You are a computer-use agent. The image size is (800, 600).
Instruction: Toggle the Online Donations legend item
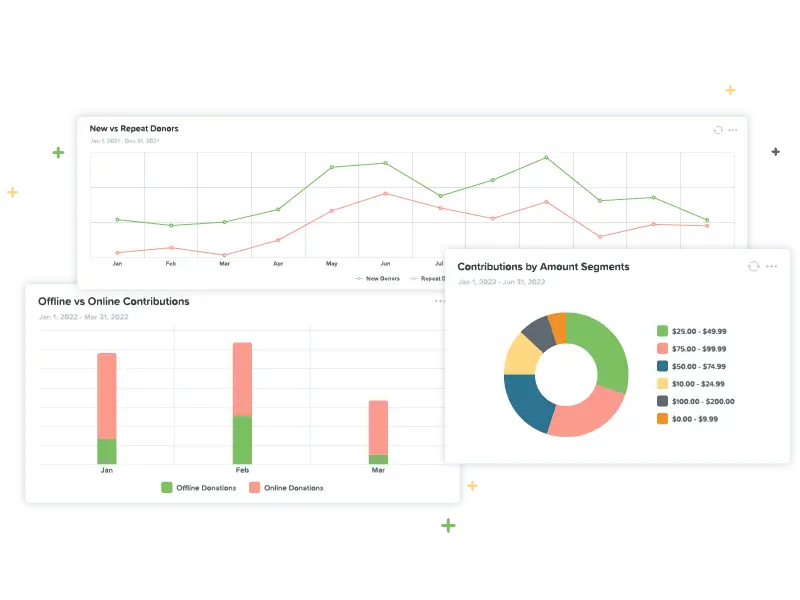pos(286,488)
